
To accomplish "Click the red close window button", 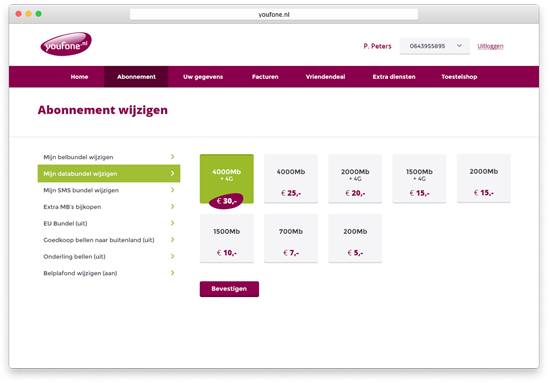I will pyautogui.click(x=19, y=14).
